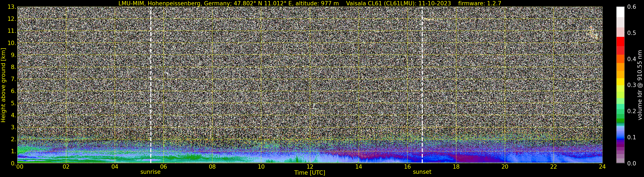Click the 'Vaisala CL61 (CL61LMU)' instrument label

382,3
